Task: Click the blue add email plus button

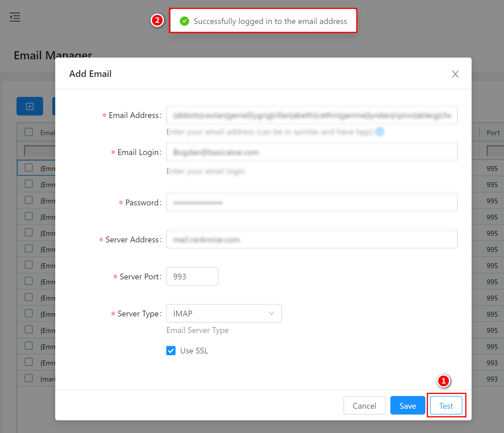Action: (x=30, y=106)
